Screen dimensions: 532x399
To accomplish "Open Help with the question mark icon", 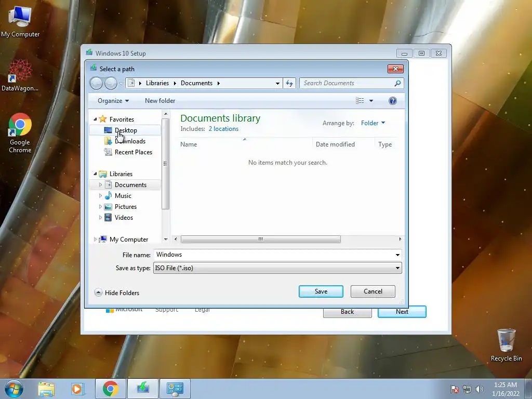I will [x=393, y=101].
